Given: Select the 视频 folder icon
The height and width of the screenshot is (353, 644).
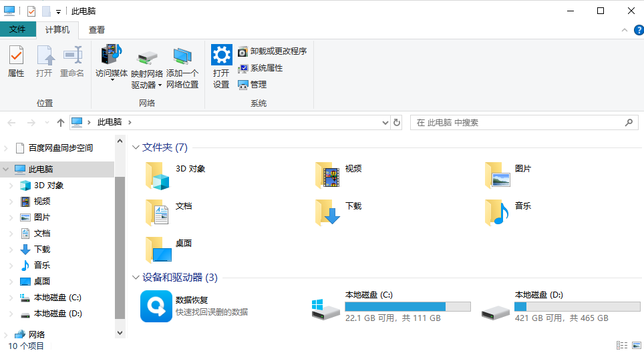Looking at the screenshot, I should (327, 175).
